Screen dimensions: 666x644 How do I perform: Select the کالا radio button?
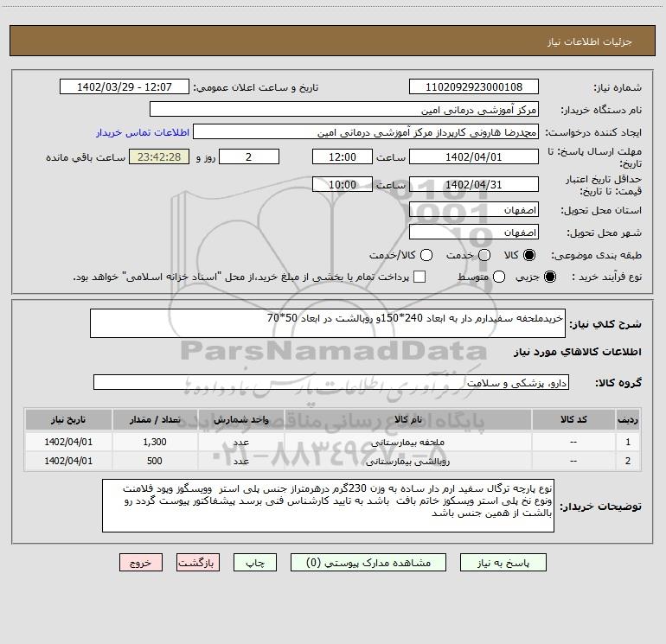[x=529, y=255]
